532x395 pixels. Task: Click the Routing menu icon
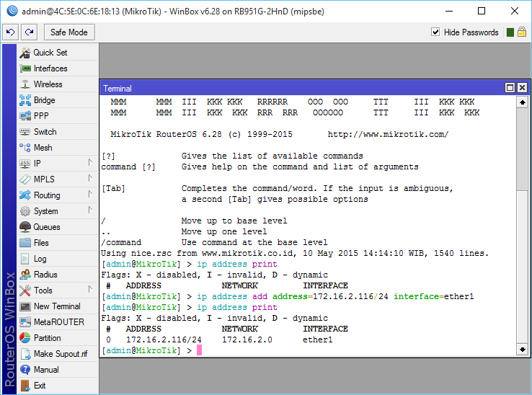(x=25, y=195)
